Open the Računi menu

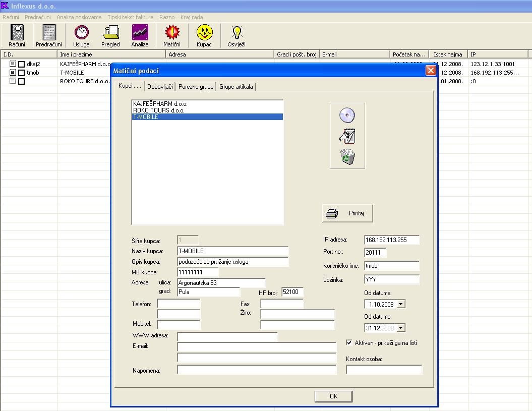pos(11,17)
